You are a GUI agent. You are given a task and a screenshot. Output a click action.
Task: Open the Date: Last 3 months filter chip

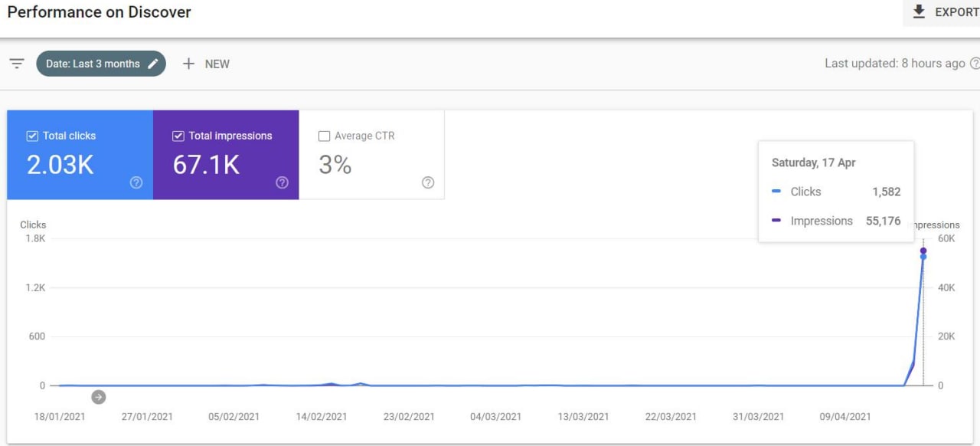[101, 64]
